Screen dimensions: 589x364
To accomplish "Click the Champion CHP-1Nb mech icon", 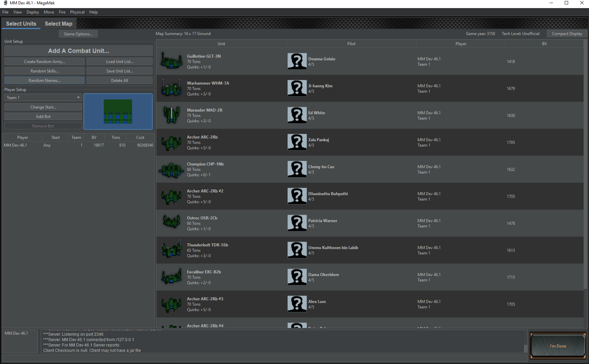I will (x=171, y=169).
